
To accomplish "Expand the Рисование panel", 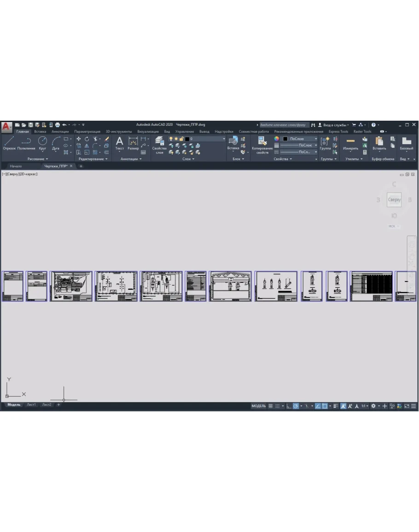I will pos(38,159).
